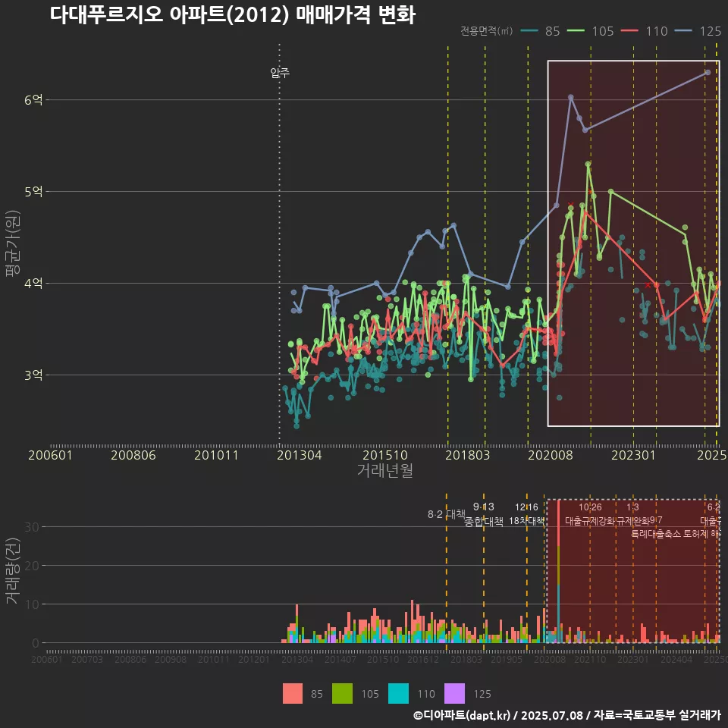The image size is (728, 728).
Task: Click the 10 label on the volume axis
Action: tap(32, 604)
